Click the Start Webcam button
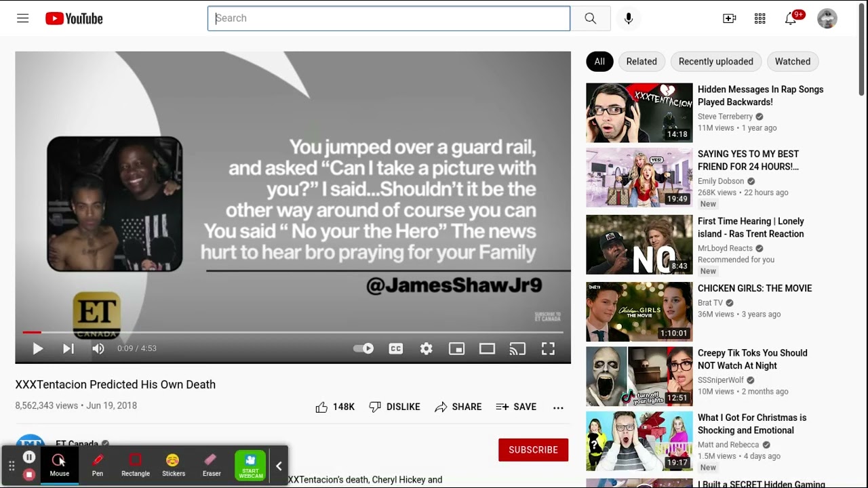The width and height of the screenshot is (868, 488). pyautogui.click(x=250, y=466)
